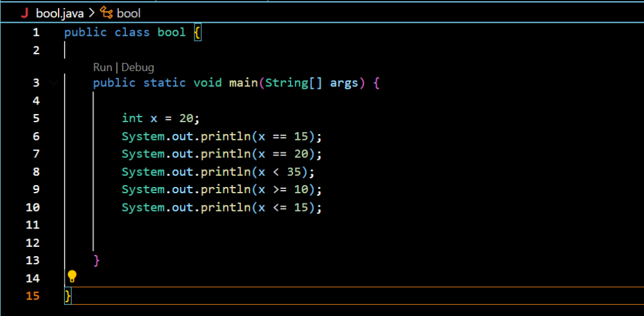644x316 pixels.
Task: Click line number 10 in the gutter
Action: tap(33, 207)
